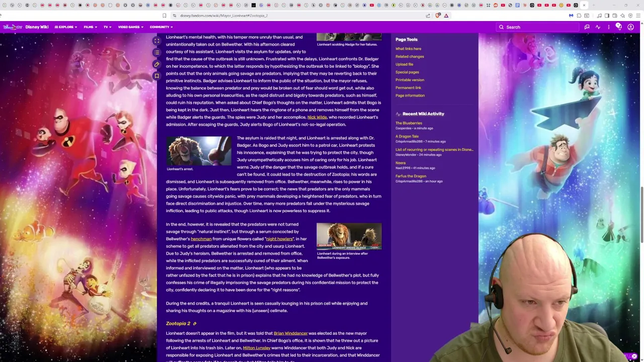
Task: Click the Fandom Disney Wiki logo
Action: [12, 27]
